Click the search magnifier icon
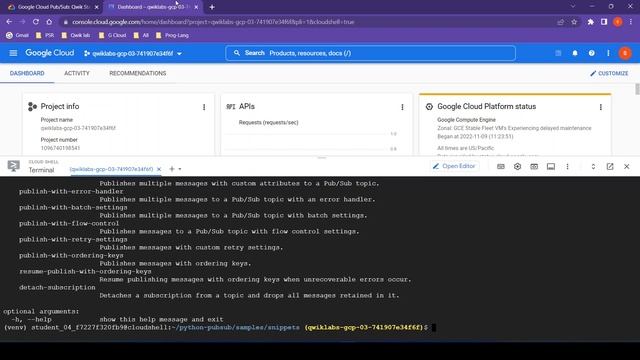 point(237,53)
